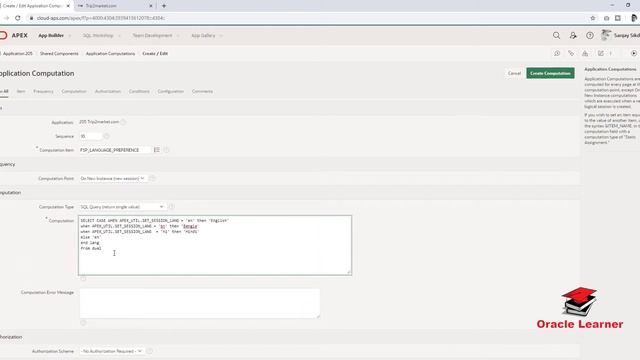Click help icon next to Computation Type
Screen dimensions: 640x360
171,207
